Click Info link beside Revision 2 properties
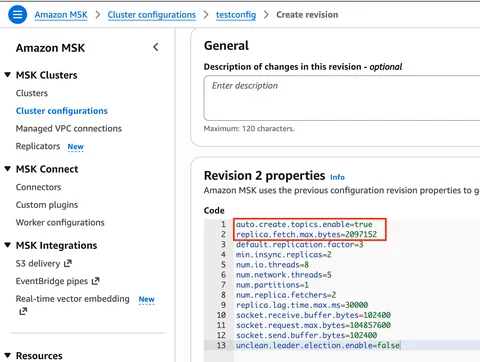Image resolution: width=480 pixels, height=362 pixels. tap(337, 177)
